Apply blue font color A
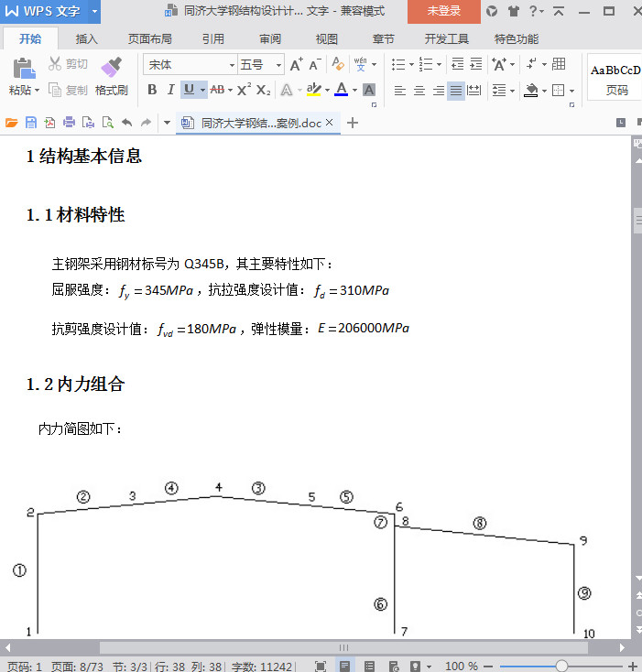The image size is (642, 672). tap(341, 90)
